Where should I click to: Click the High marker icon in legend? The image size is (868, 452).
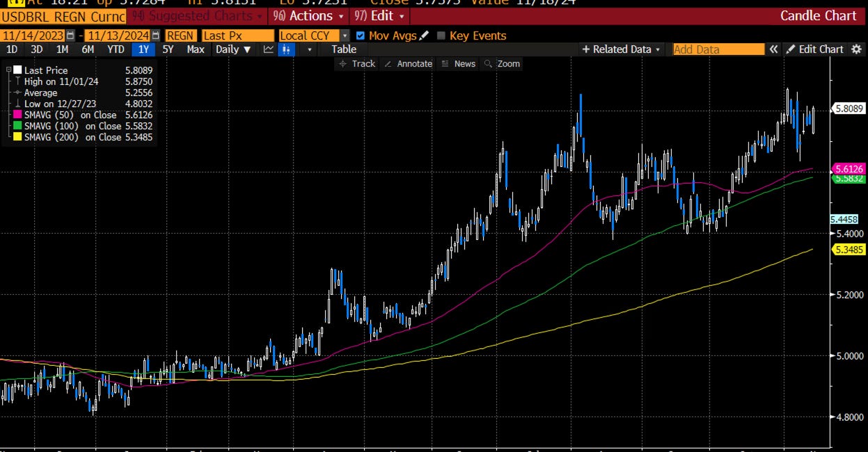click(17, 81)
